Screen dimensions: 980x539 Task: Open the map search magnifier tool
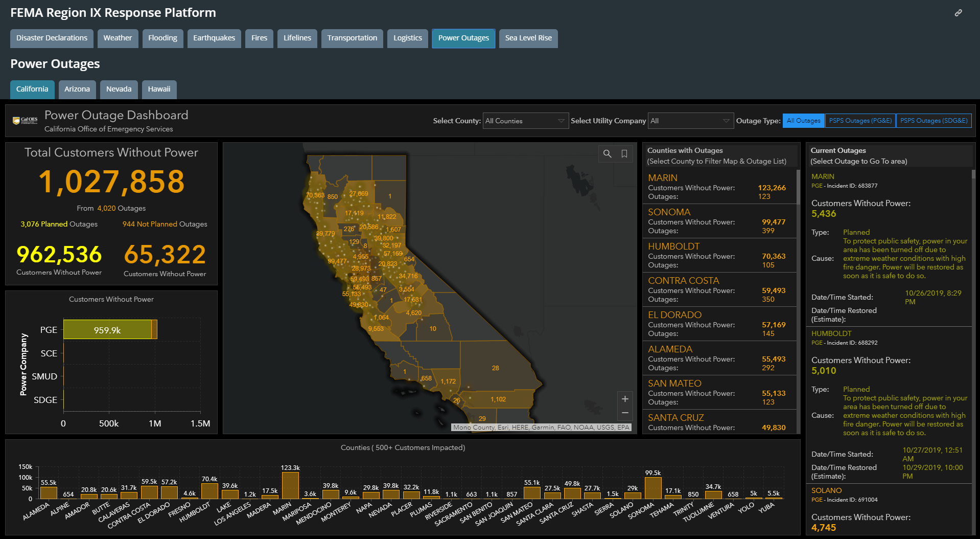pos(607,153)
